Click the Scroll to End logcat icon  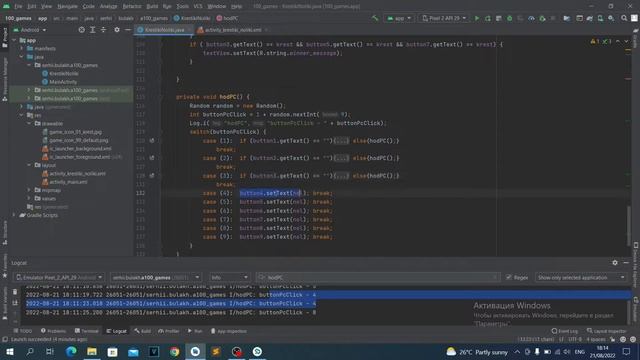coord(15,303)
